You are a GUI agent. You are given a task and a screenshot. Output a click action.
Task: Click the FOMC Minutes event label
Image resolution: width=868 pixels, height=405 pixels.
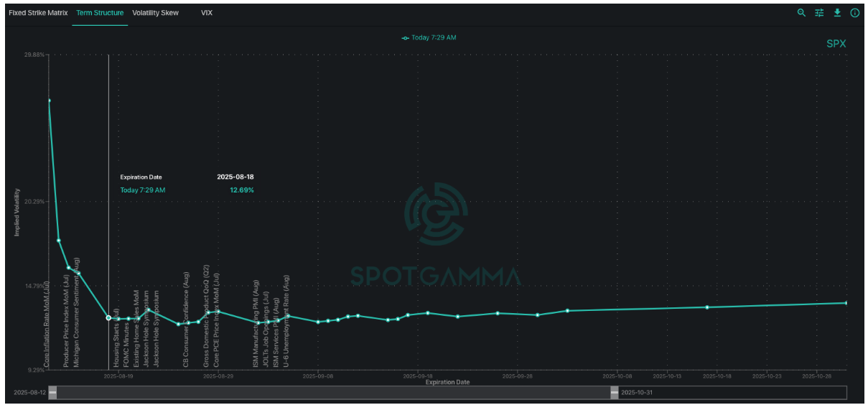(x=127, y=345)
